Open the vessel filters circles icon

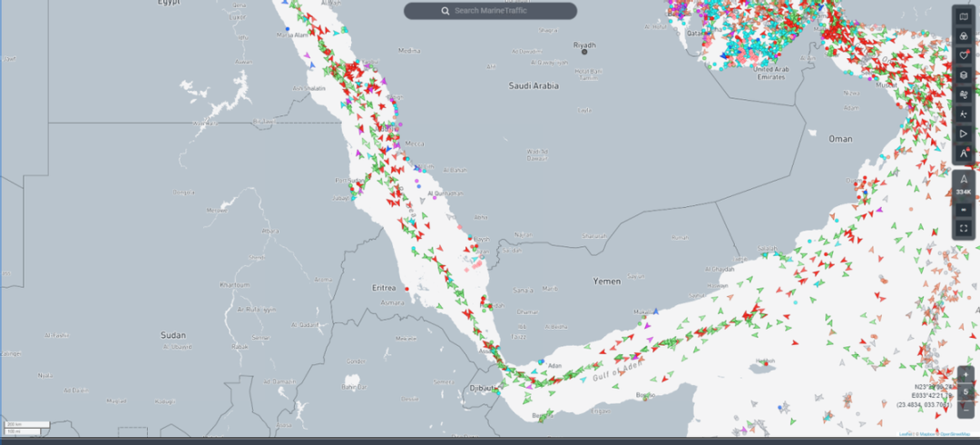[x=964, y=35]
